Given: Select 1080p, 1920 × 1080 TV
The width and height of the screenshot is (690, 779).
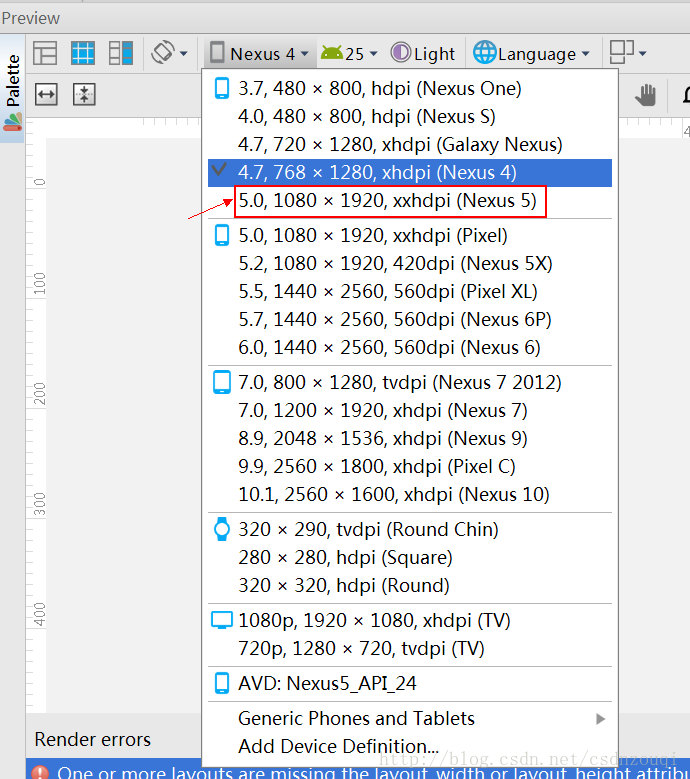Looking at the screenshot, I should pos(410,621).
